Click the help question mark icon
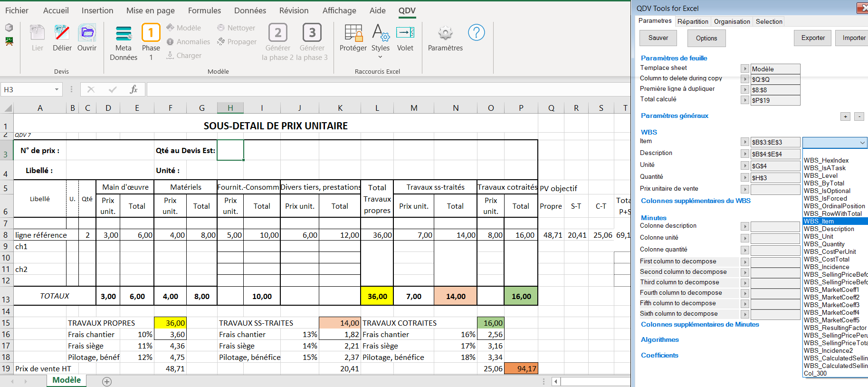 coord(476,33)
